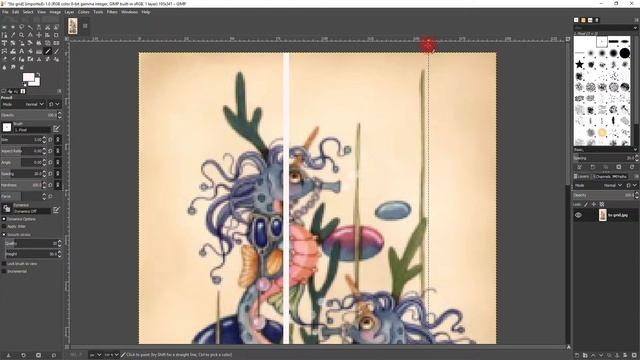Image resolution: width=640 pixels, height=360 pixels.
Task: Select the Clone stamp tool
Action: [39, 59]
